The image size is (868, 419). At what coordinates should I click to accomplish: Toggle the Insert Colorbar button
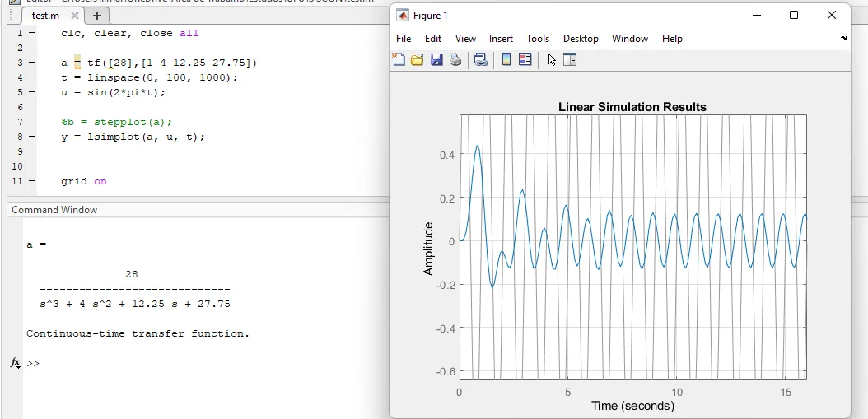(x=506, y=59)
